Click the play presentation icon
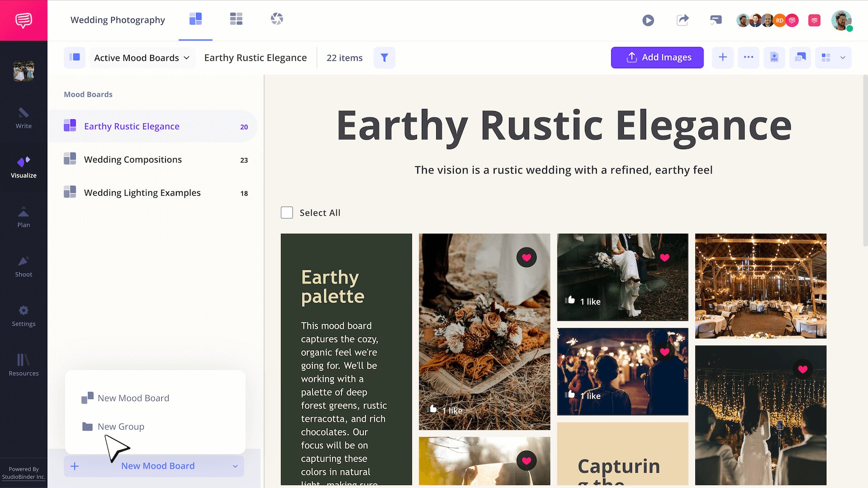The image size is (868, 488). 648,20
